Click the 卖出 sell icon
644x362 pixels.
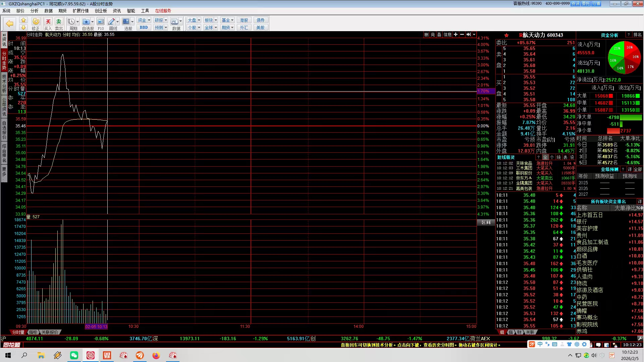59,22
